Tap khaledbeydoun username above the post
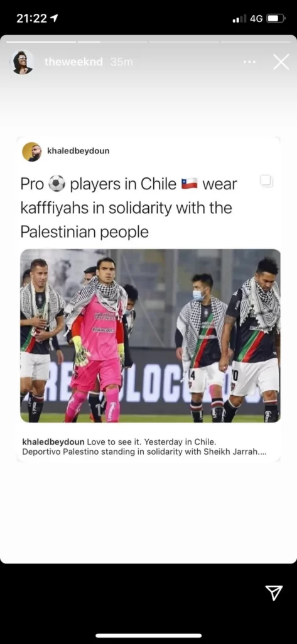Viewport: 297px width, 644px height. click(78, 151)
